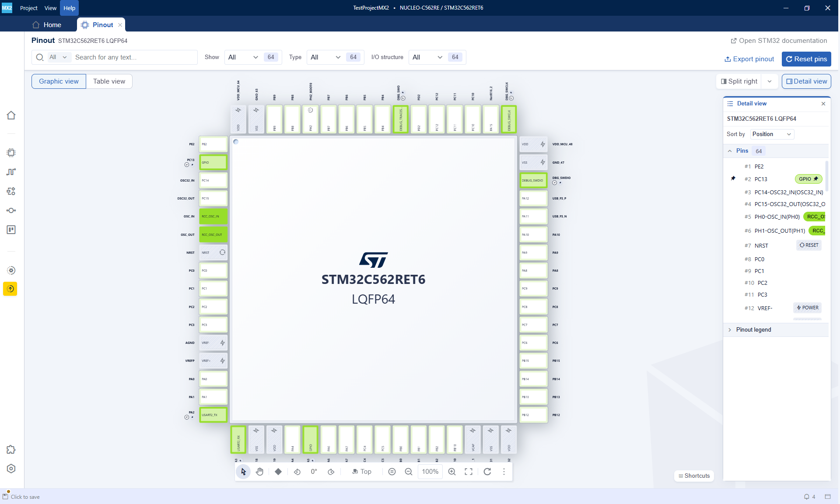
Task: Click the pin search text field
Action: point(133,57)
